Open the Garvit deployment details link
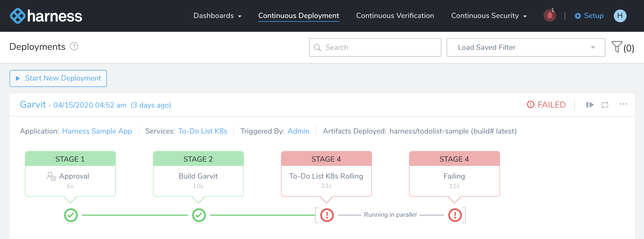 (96, 105)
